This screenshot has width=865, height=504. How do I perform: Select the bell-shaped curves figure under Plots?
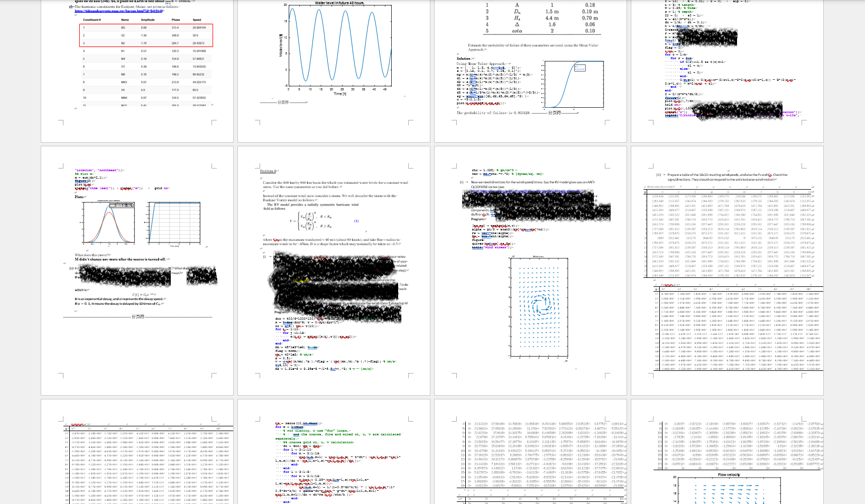coord(107,222)
